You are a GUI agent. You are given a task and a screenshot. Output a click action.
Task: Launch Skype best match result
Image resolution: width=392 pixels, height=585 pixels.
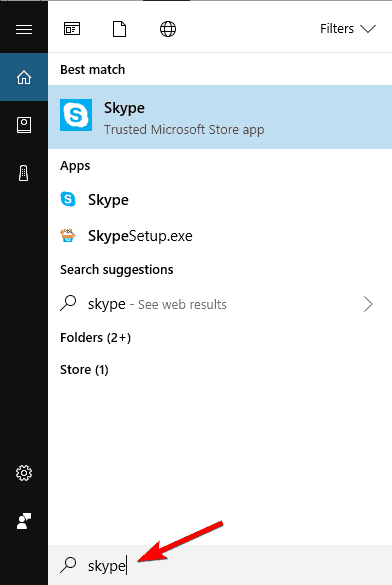click(x=220, y=117)
